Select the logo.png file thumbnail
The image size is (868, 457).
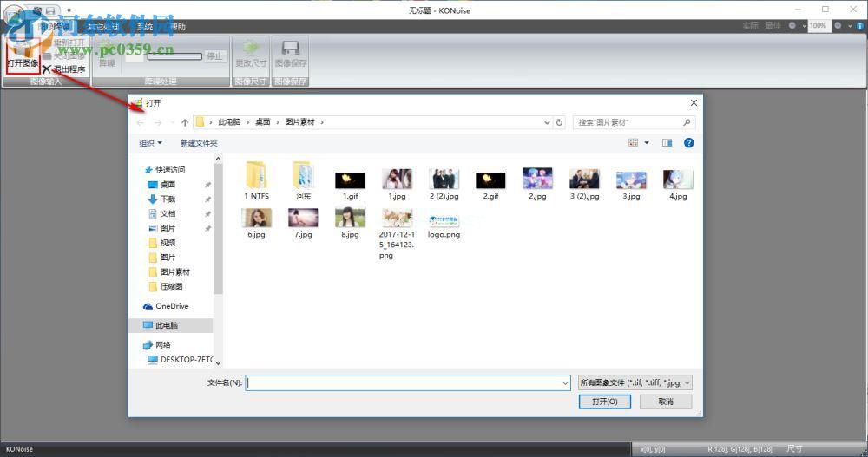coord(444,223)
